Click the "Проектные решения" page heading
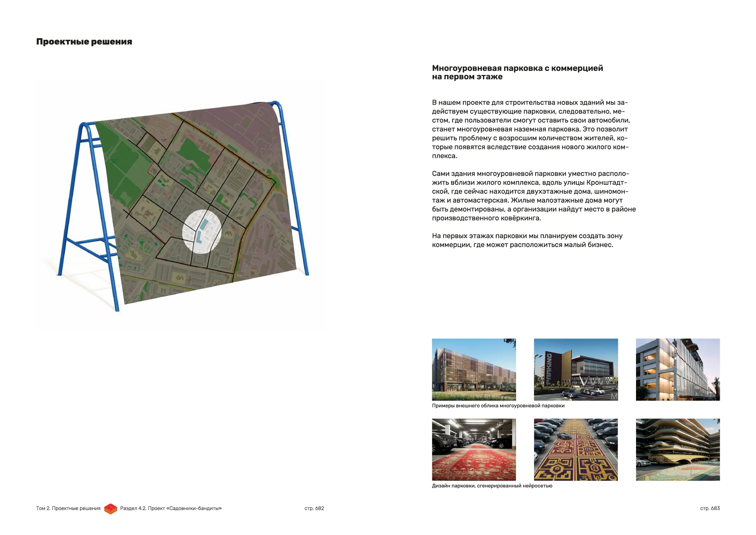 click(x=84, y=42)
